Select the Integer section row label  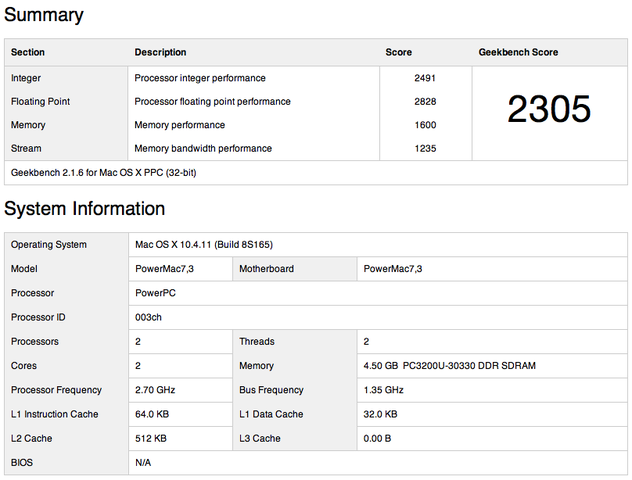point(26,78)
